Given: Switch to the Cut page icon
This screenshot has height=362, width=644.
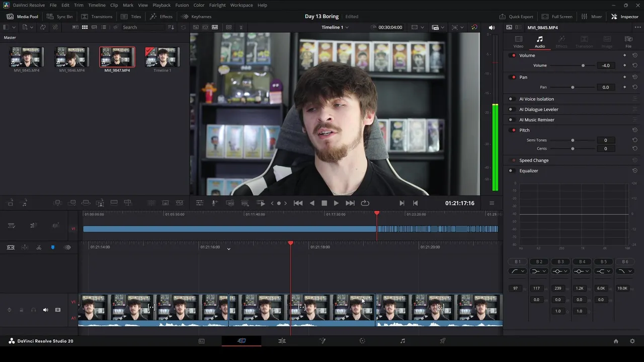Looking at the screenshot, I should coord(242,341).
